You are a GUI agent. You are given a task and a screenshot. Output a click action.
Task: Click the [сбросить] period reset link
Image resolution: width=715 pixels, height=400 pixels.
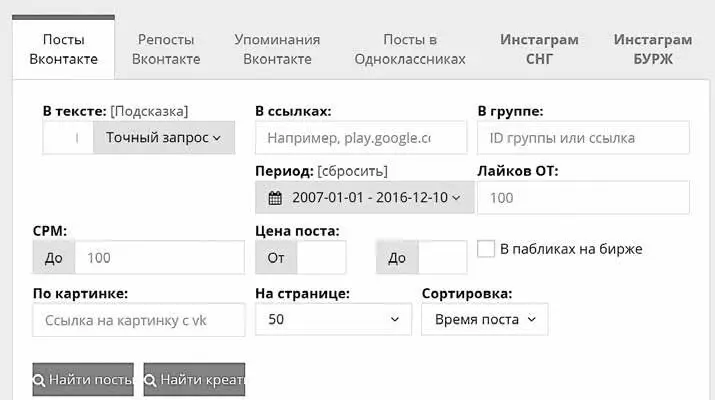click(x=352, y=171)
